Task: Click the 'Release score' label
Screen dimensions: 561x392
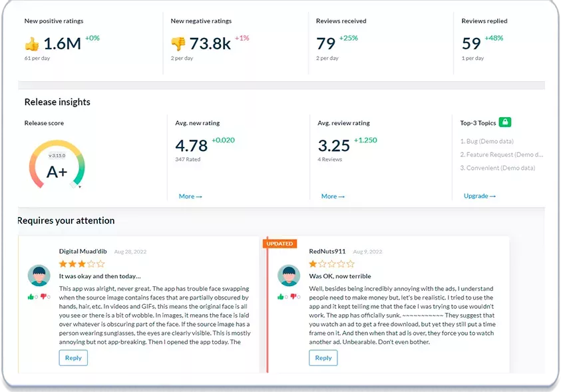Action: (x=44, y=123)
